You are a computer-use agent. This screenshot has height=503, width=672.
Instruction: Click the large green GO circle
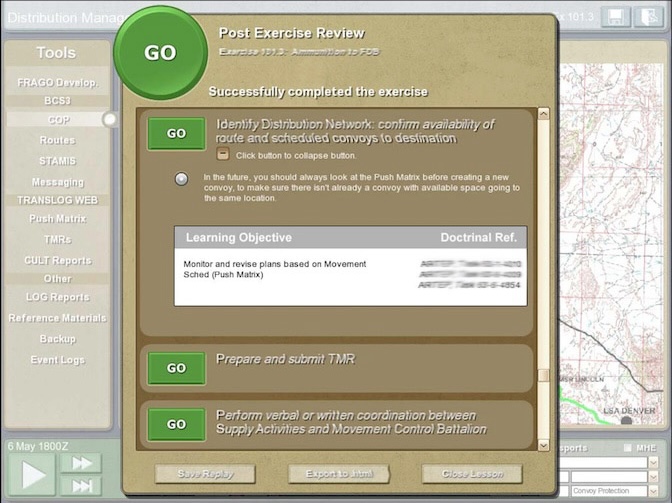[160, 53]
